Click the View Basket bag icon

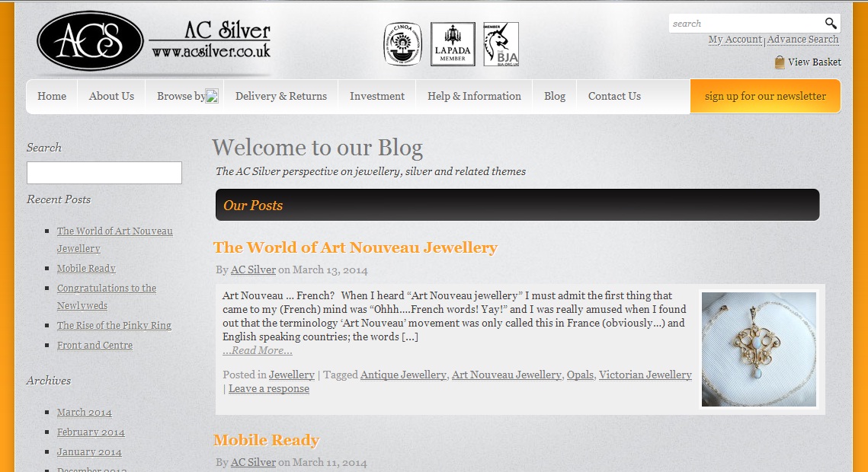[780, 62]
